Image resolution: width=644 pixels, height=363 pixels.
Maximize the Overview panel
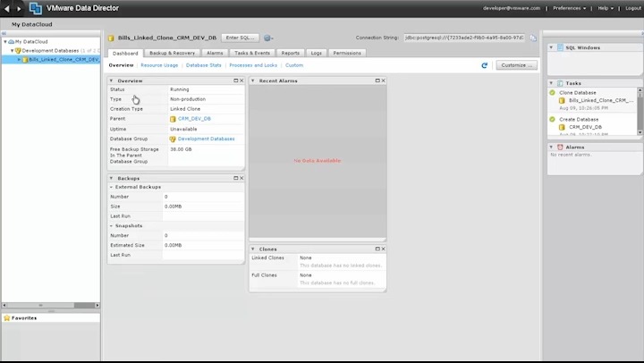coord(236,80)
